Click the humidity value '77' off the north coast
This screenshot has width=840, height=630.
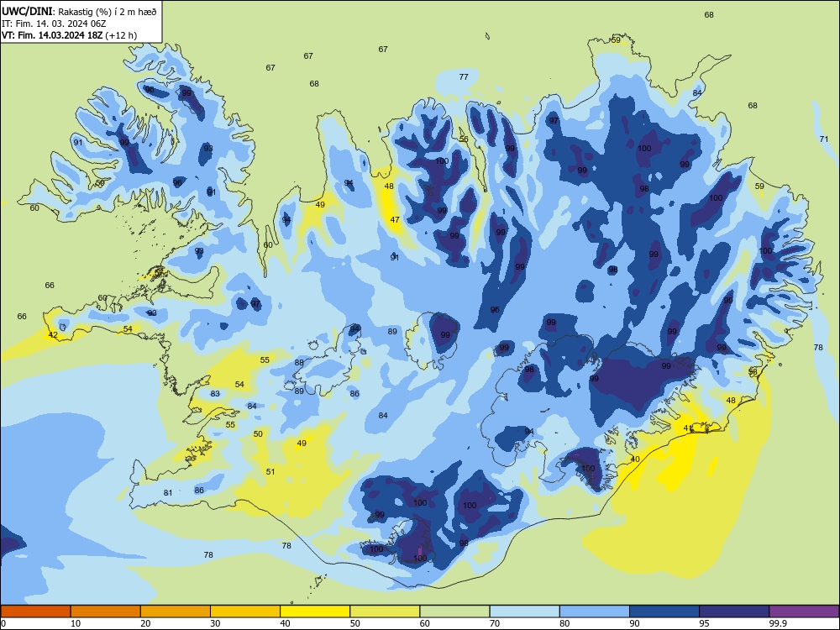(x=464, y=76)
